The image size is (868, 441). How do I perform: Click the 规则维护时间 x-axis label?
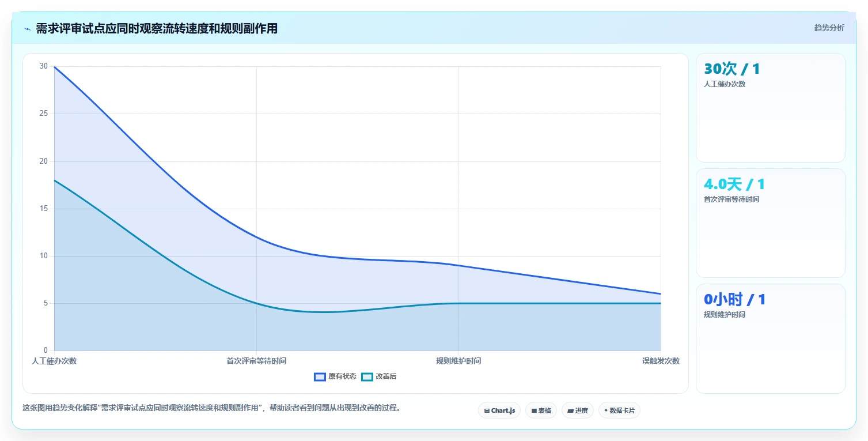458,361
